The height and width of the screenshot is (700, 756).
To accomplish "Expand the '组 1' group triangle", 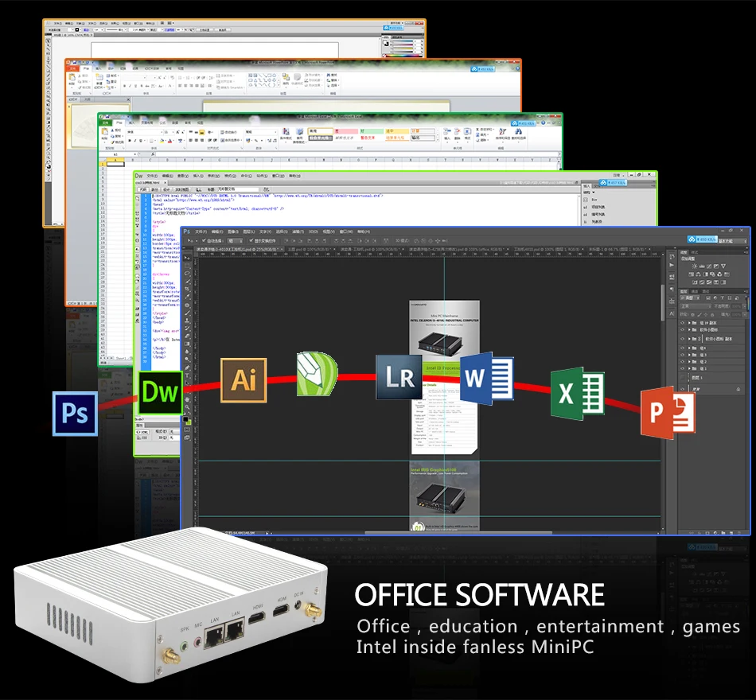I will click(689, 369).
